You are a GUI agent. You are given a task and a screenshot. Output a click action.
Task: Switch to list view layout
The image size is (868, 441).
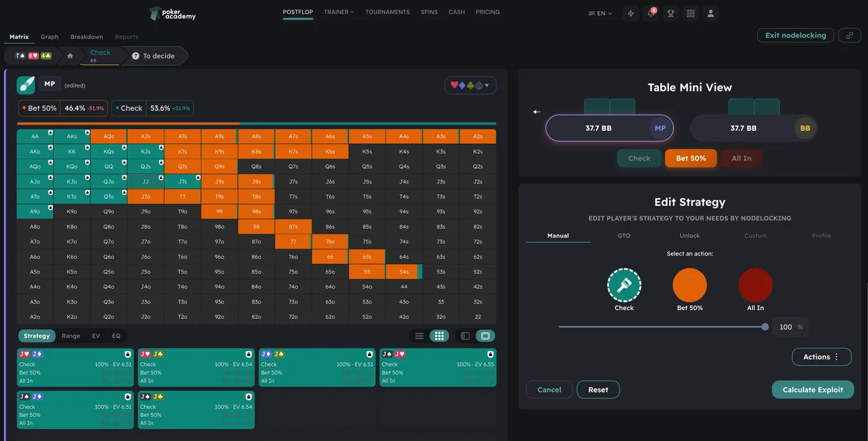(420, 336)
